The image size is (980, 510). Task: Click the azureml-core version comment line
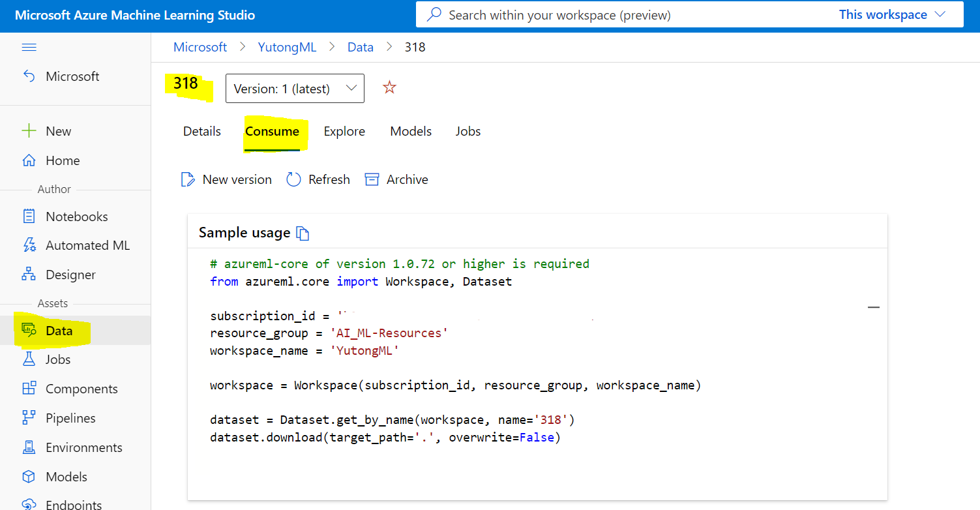[400, 264]
